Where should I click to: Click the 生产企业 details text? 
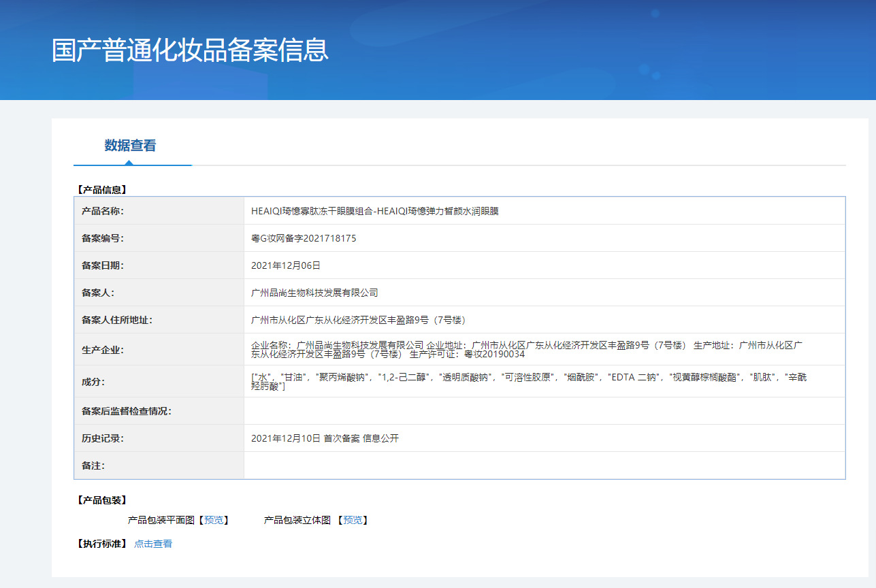[x=524, y=349]
